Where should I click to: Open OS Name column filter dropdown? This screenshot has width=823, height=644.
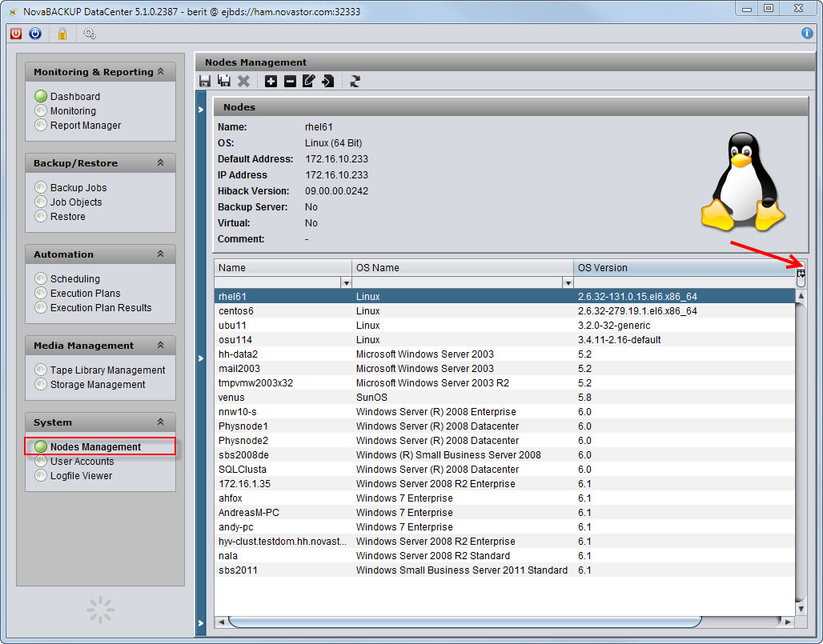[568, 283]
